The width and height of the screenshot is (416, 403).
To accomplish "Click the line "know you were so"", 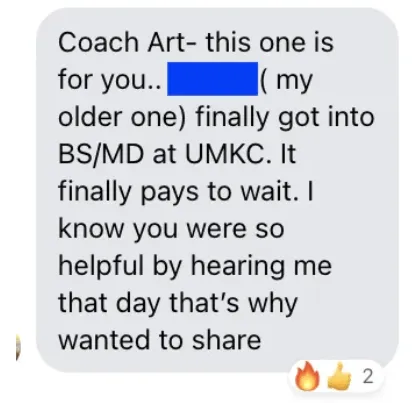I will coord(171,229).
